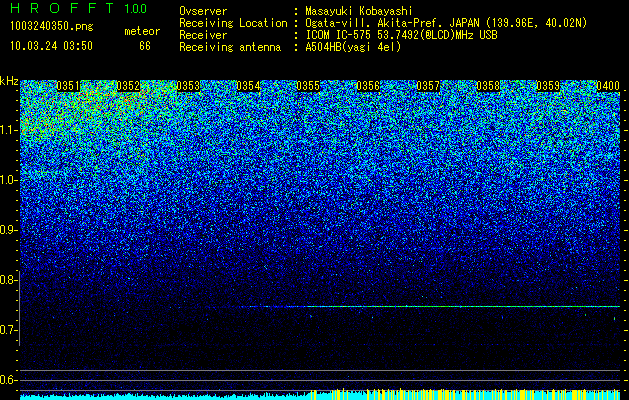
Task: Click the HROFFT title text
Action: (x=62, y=8)
